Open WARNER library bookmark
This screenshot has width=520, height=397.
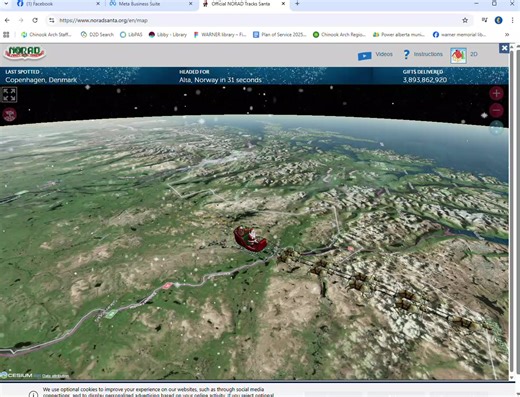click(220, 35)
